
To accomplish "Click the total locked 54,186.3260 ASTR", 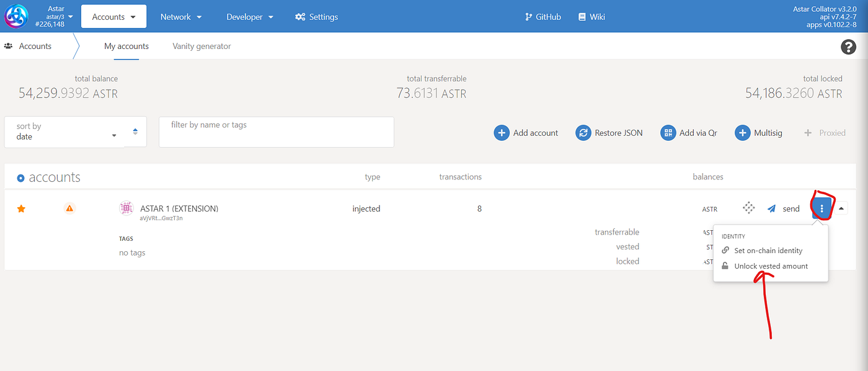I will [x=794, y=94].
